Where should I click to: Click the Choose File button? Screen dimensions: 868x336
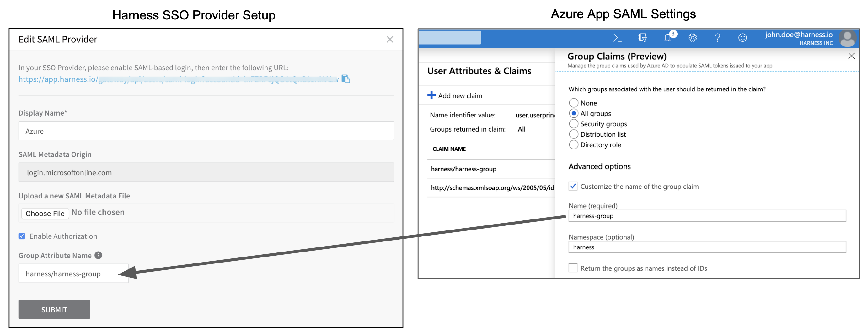(45, 213)
